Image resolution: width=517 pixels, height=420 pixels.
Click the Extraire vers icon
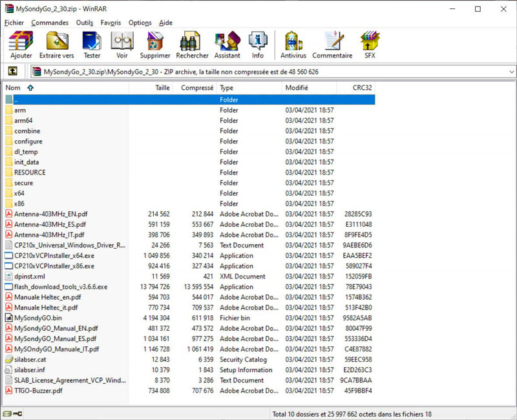[x=57, y=41]
